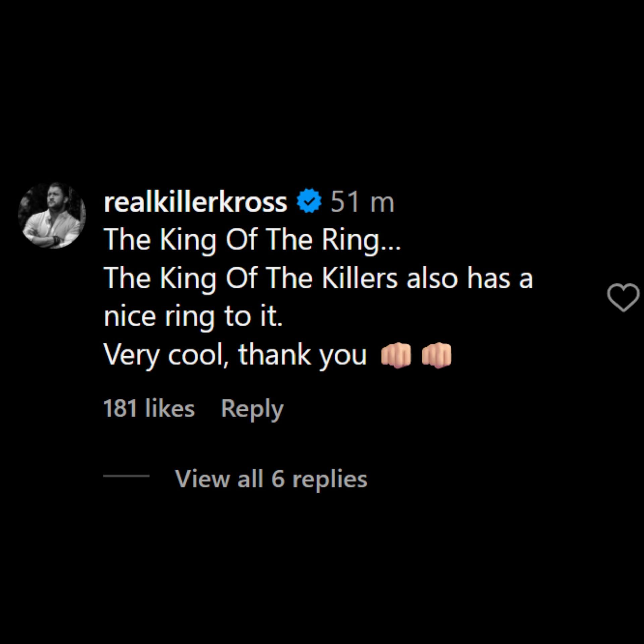Viewport: 644px width, 644px height.
Task: Click "thank you" before the emojis
Action: (302, 355)
